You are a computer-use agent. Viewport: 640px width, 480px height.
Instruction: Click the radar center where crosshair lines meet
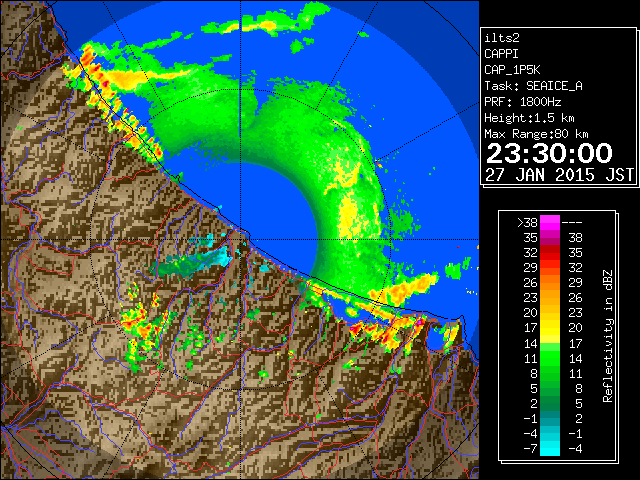pos(240,240)
